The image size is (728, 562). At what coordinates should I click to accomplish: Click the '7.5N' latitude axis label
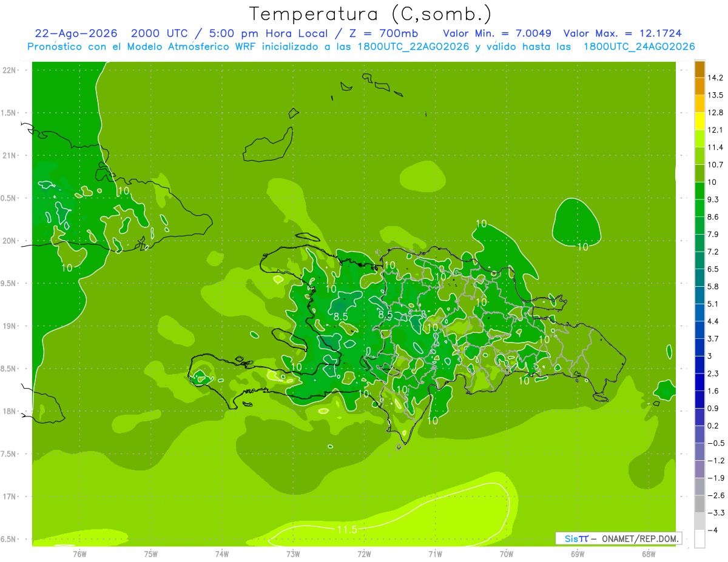pyautogui.click(x=8, y=454)
